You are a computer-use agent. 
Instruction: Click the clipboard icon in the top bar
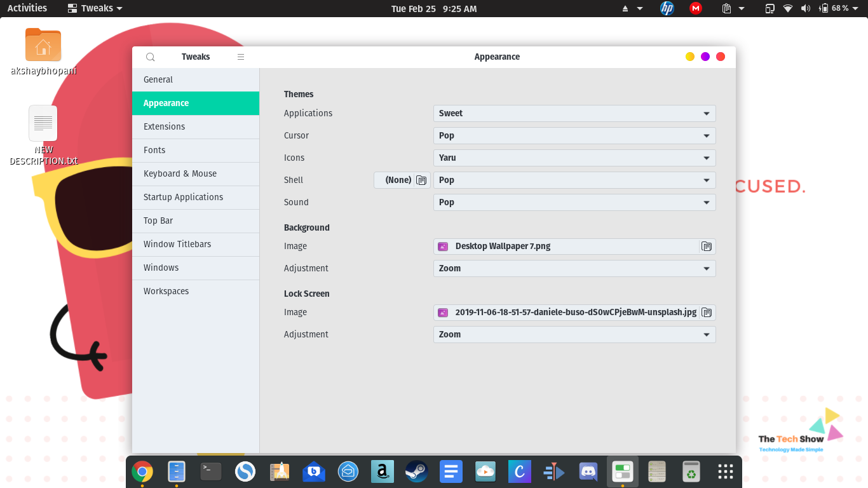(x=725, y=8)
